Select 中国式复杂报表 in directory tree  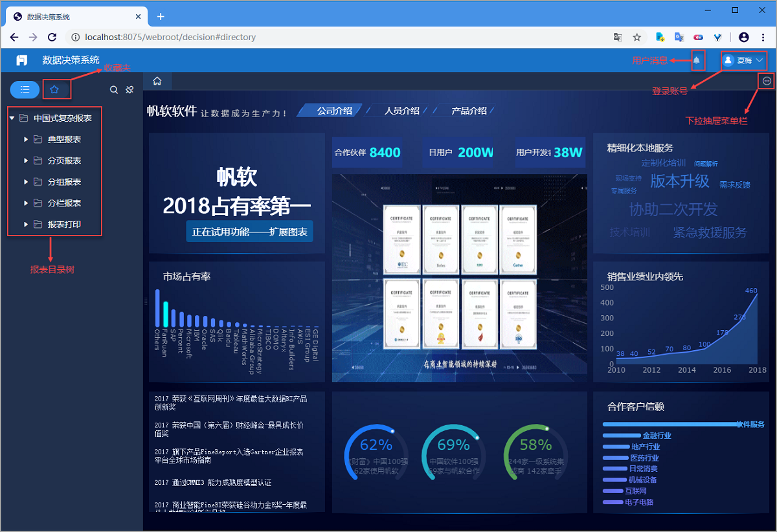point(62,118)
